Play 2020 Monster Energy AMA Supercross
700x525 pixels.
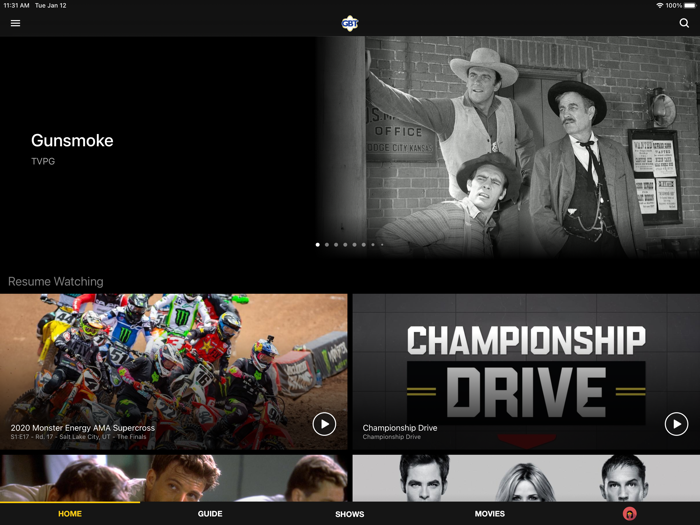324,424
